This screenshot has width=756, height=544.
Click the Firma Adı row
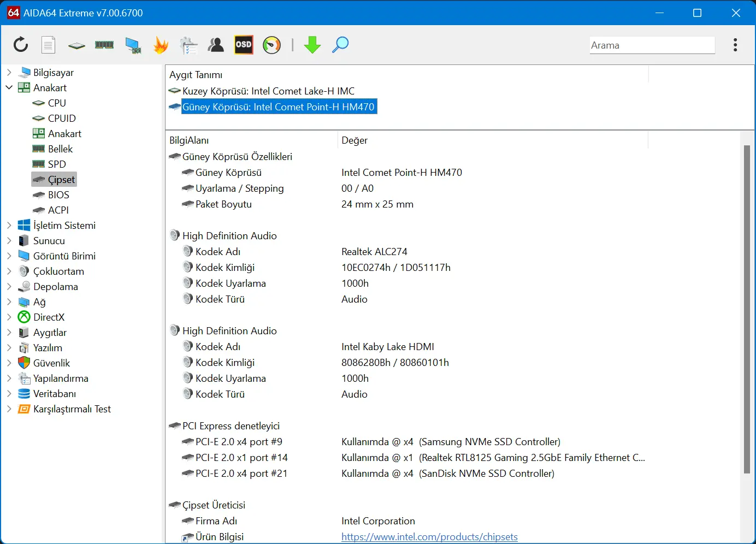(x=216, y=521)
